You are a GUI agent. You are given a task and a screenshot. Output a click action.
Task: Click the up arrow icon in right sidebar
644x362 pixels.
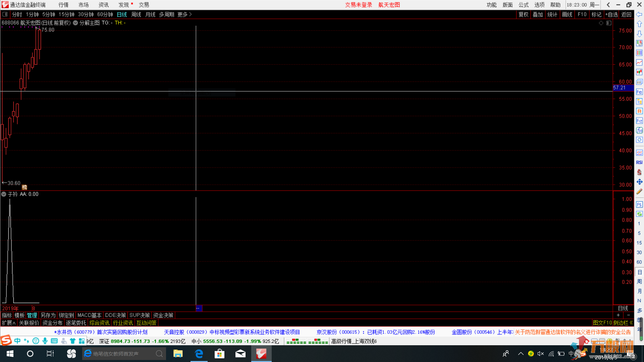(x=639, y=24)
